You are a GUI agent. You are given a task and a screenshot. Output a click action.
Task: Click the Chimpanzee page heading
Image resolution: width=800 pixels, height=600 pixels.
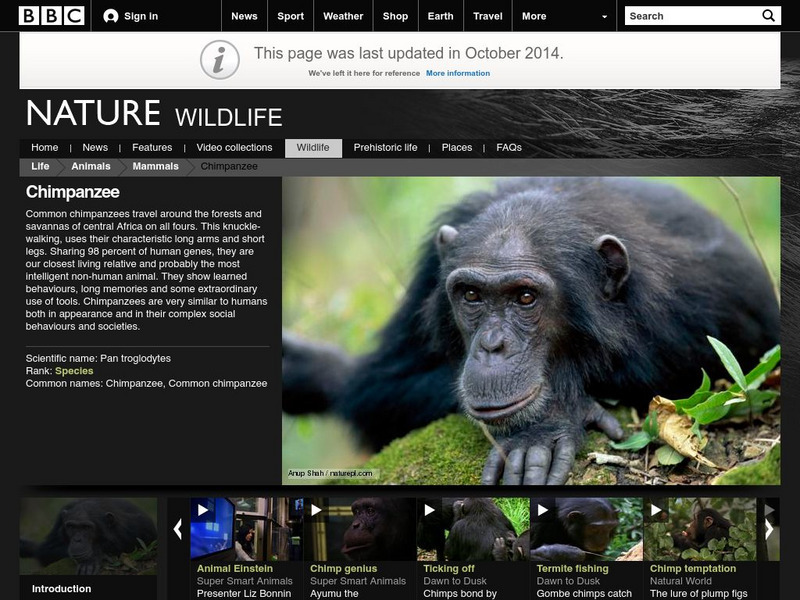(x=72, y=192)
